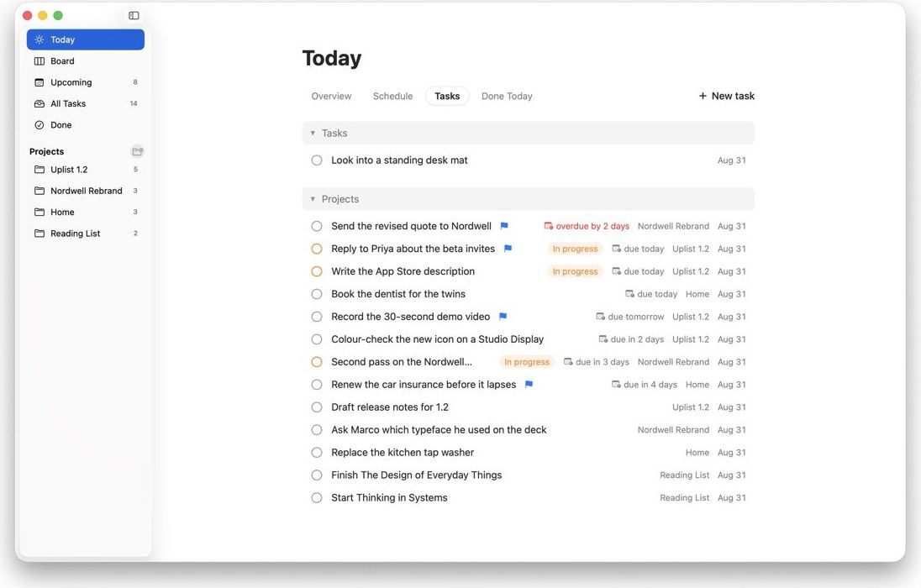
Task: Click due in 3 days calendar icon
Action: pos(568,362)
